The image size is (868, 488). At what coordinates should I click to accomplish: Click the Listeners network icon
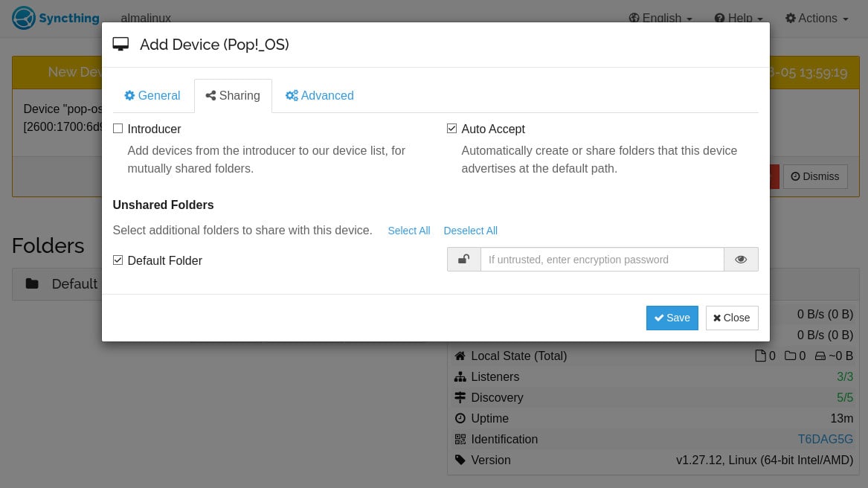pyautogui.click(x=460, y=377)
